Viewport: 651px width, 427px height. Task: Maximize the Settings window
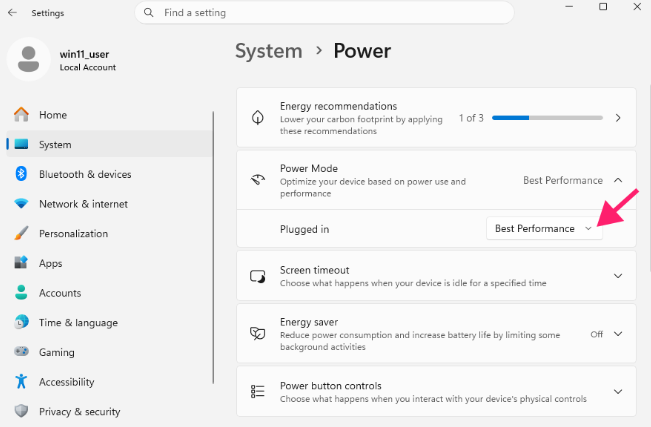pyautogui.click(x=603, y=7)
